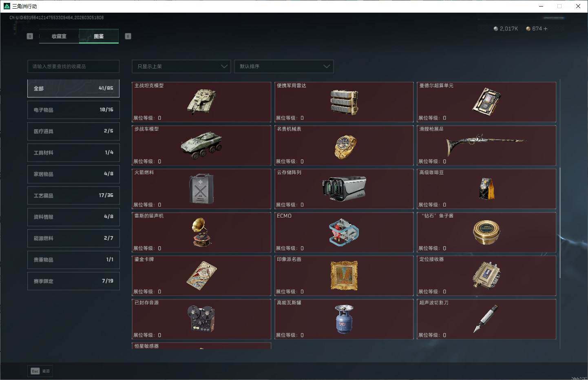Click the 恒星敏感器 item label
The height and width of the screenshot is (380, 588).
point(147,346)
